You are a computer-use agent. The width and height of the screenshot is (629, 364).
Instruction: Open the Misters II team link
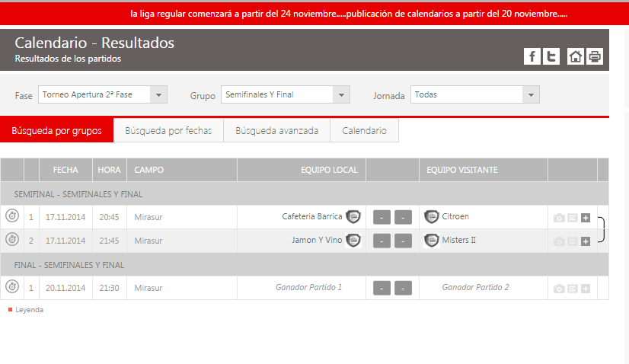[x=459, y=241]
